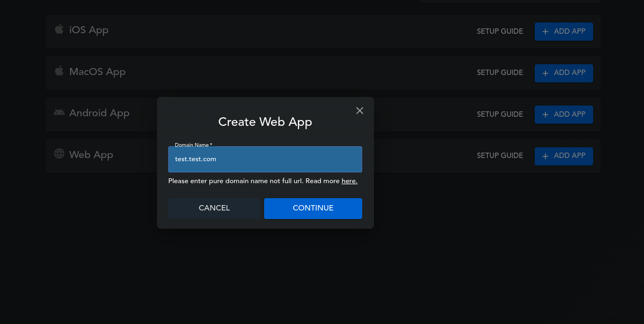Add a Web app
This screenshot has width=644, height=324.
[x=564, y=156]
